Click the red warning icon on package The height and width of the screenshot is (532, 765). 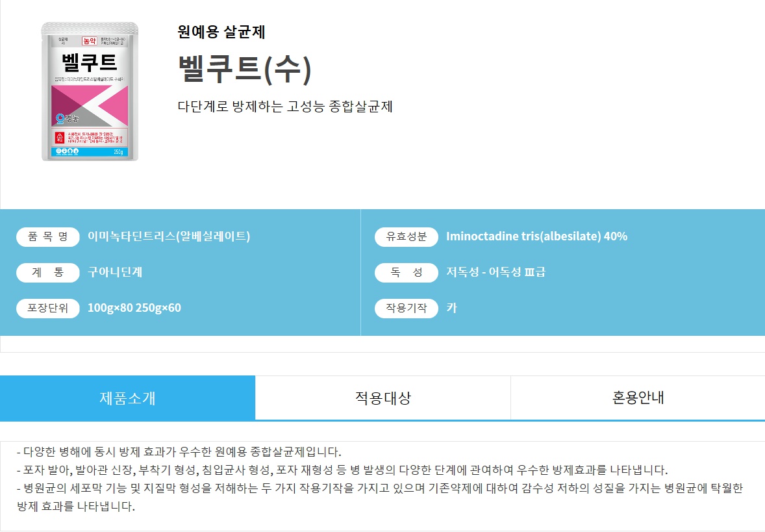[60, 137]
